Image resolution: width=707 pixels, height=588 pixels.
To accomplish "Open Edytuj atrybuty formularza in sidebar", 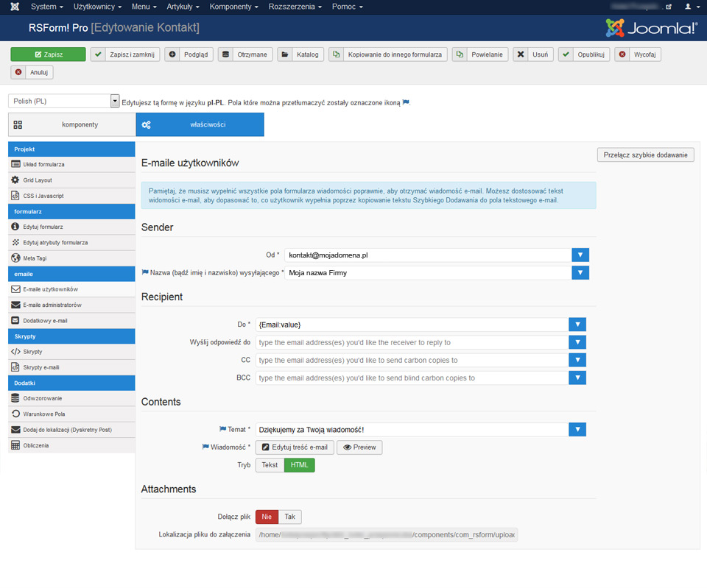I will click(x=71, y=242).
